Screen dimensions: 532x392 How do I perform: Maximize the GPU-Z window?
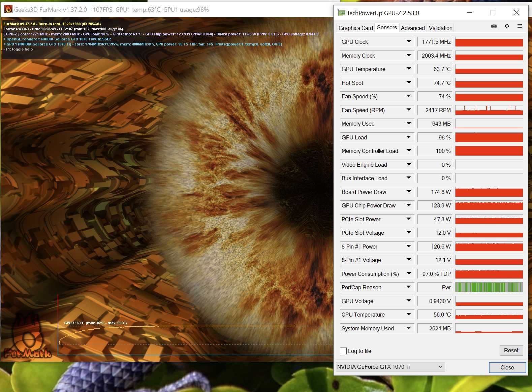click(x=493, y=13)
